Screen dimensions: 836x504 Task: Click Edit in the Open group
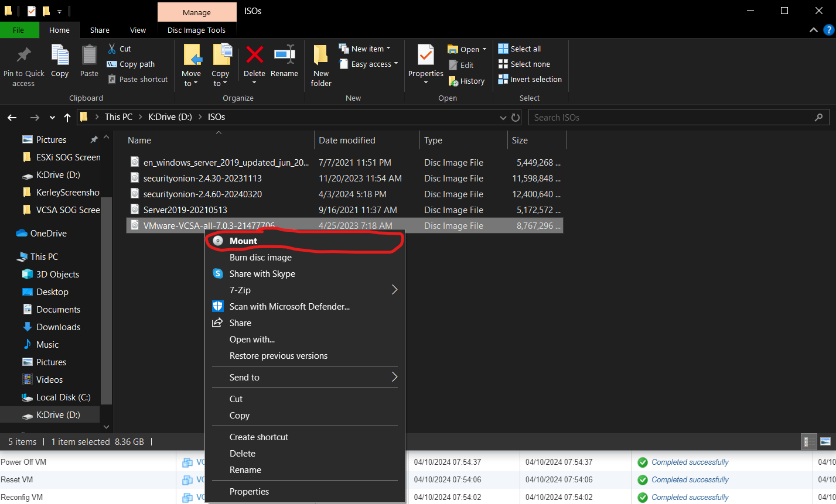[461, 65]
